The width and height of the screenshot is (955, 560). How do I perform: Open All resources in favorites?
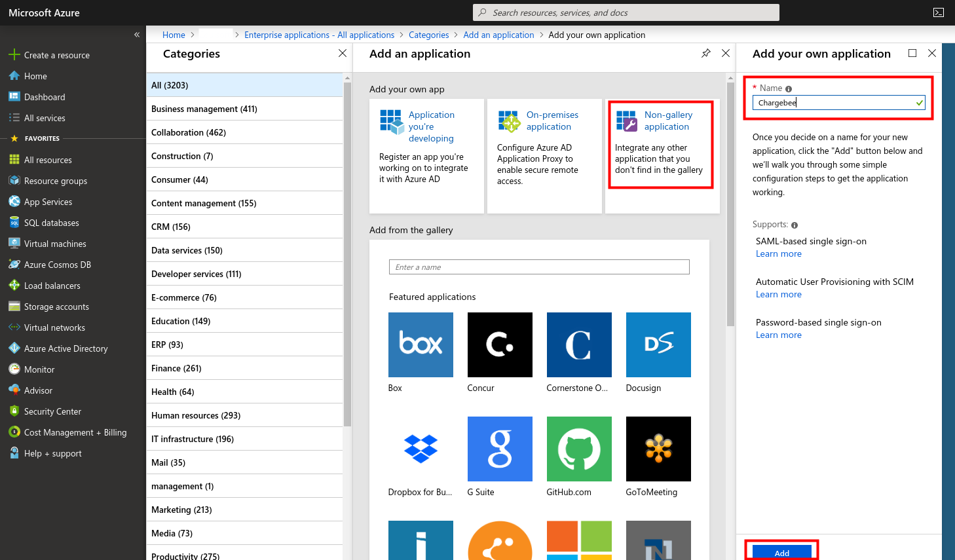point(48,160)
